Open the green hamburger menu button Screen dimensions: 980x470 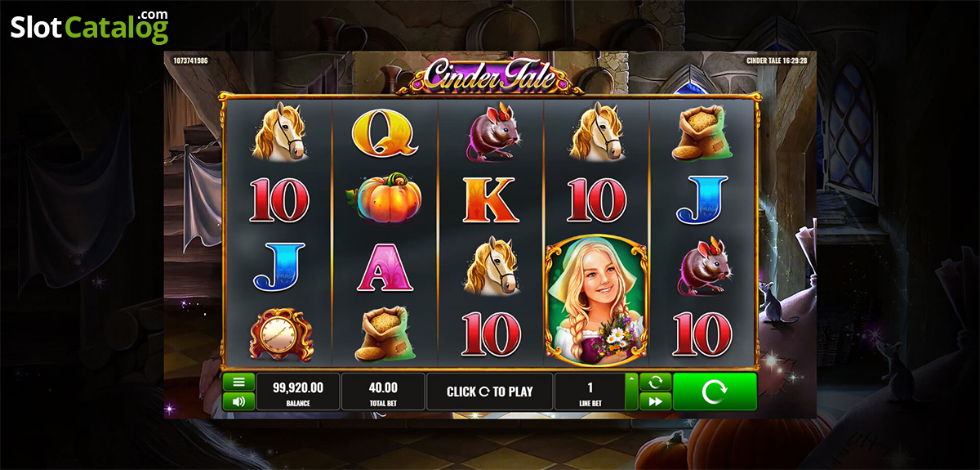click(238, 382)
